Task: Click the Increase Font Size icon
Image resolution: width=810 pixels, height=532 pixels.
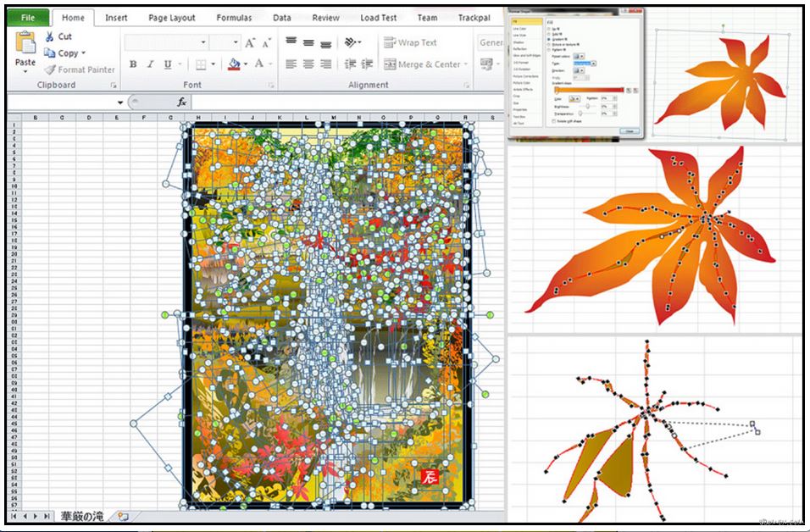Action: coord(250,42)
